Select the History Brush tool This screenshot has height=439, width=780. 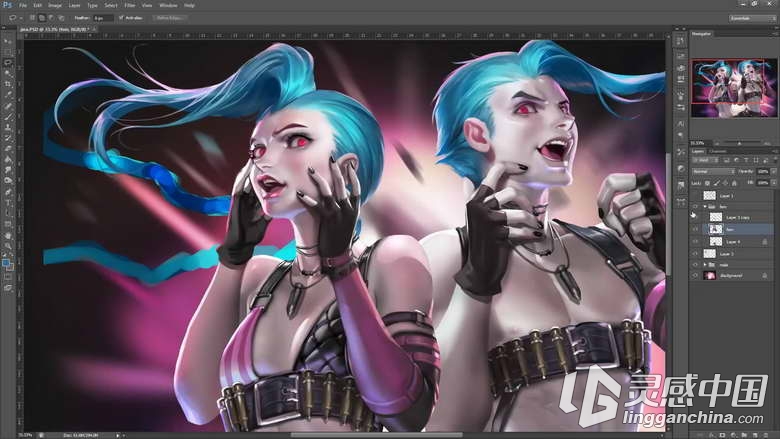click(8, 137)
